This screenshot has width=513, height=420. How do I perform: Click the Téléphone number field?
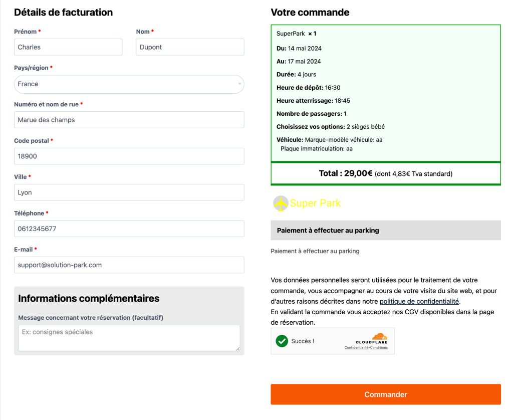tap(129, 229)
